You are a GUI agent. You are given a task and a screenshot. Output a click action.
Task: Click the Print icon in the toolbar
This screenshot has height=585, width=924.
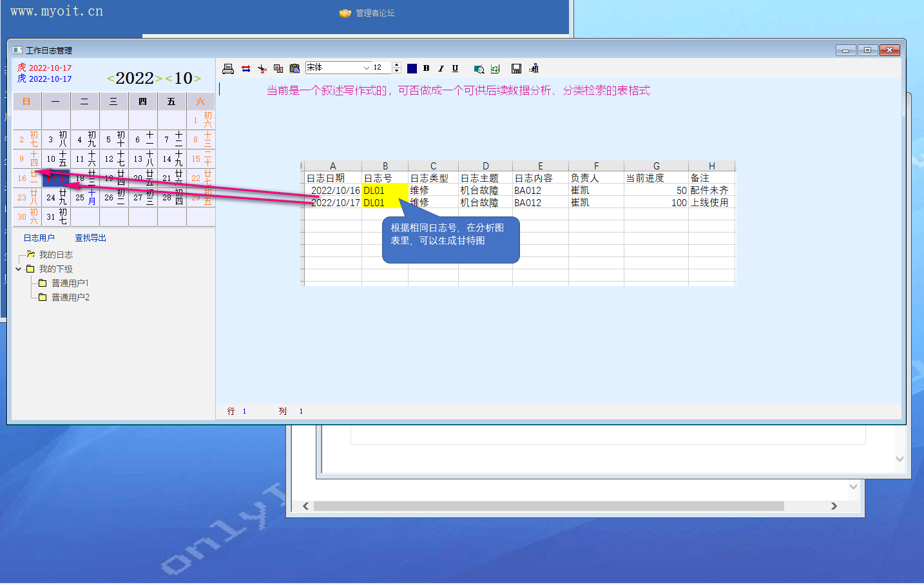pos(228,69)
